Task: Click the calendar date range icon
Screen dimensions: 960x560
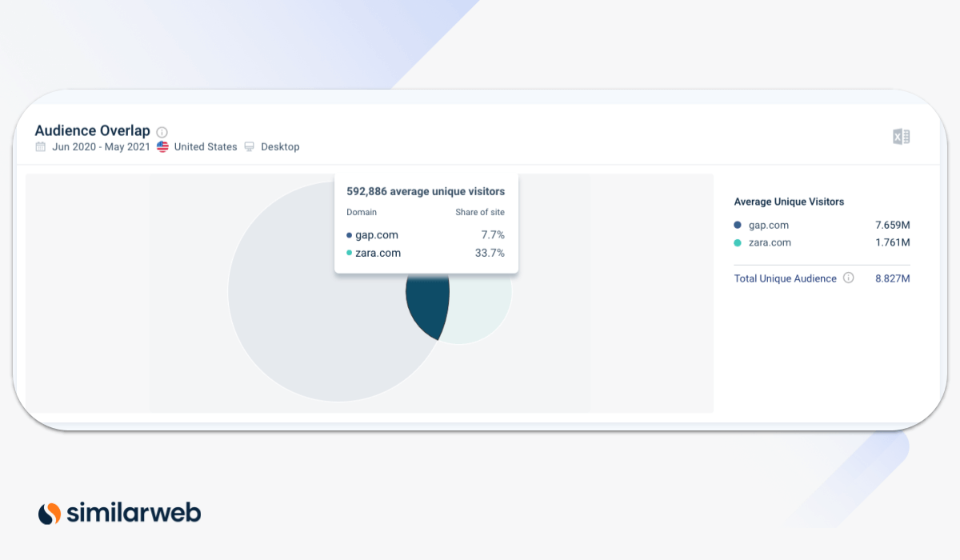Action: pos(41,147)
